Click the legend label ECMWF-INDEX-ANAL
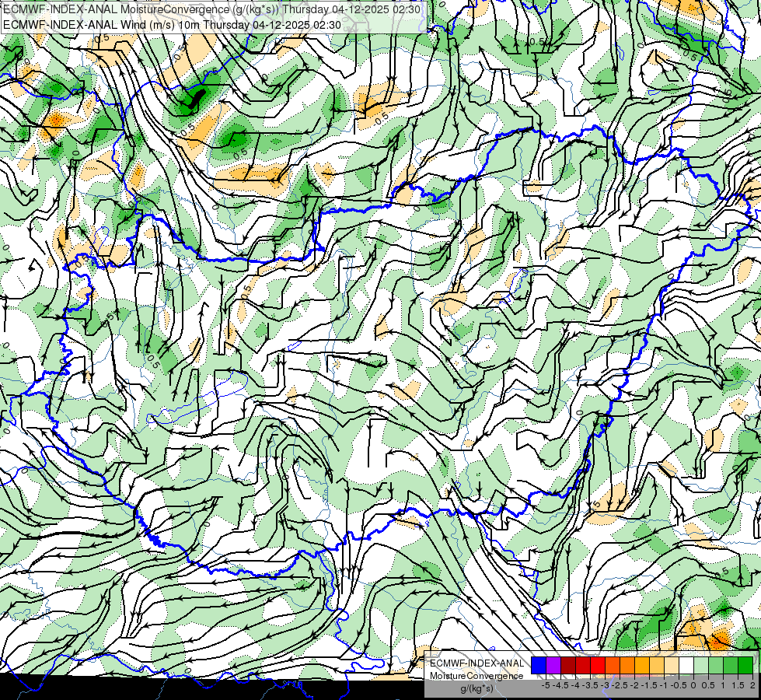The width and height of the screenshot is (761, 700). 477,663
